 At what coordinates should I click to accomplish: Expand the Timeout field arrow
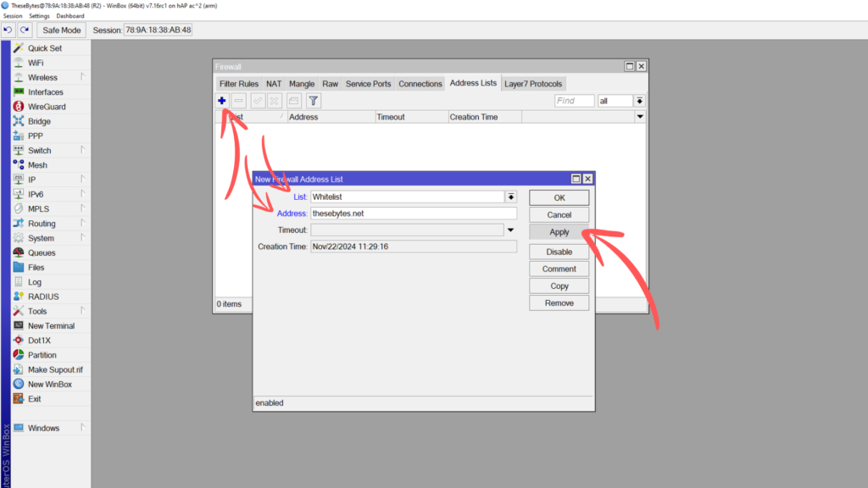pyautogui.click(x=511, y=230)
